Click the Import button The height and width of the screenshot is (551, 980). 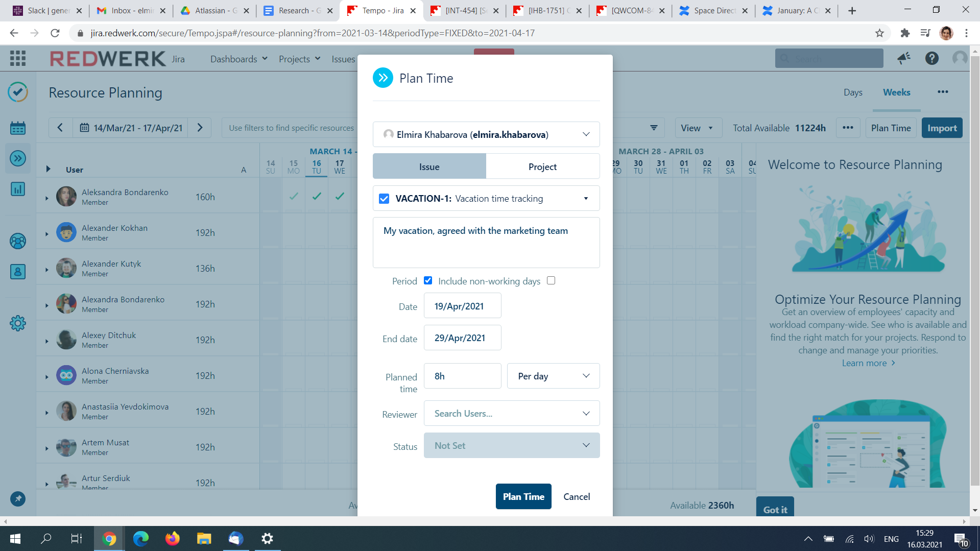coord(942,128)
